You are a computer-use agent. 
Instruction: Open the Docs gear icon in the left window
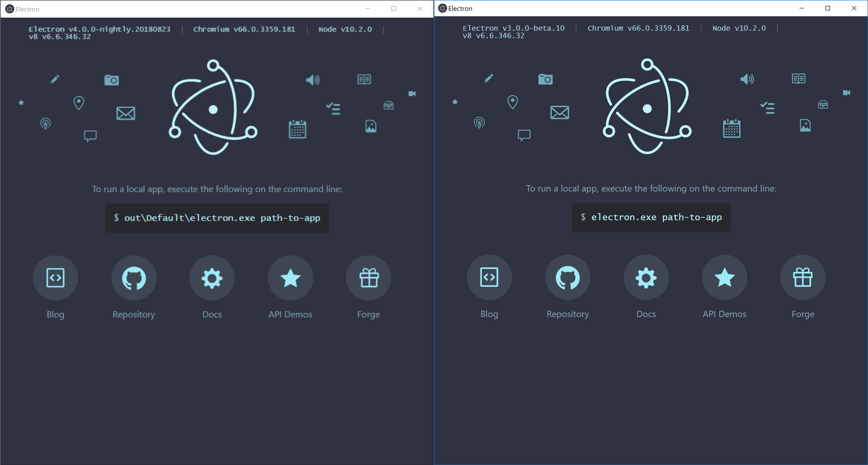212,278
